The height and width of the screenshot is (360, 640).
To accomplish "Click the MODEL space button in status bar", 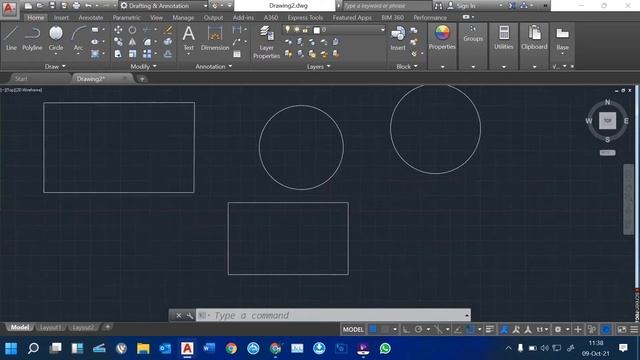I will 353,329.
